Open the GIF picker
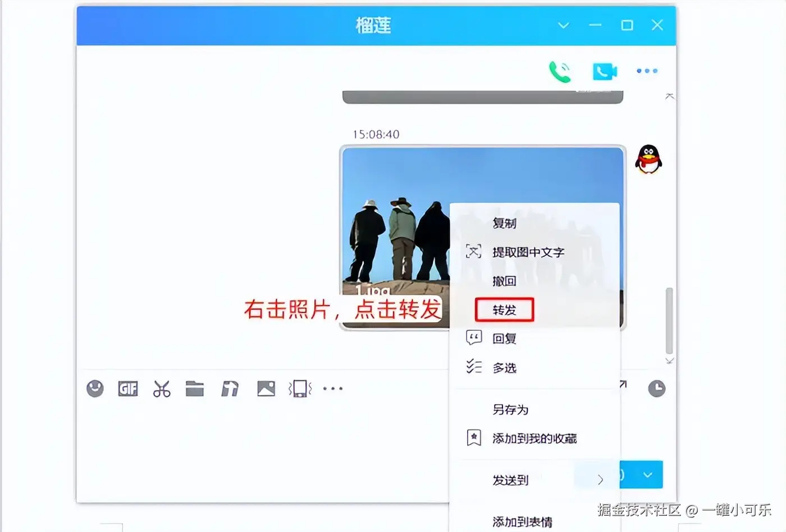Image resolution: width=786 pixels, height=532 pixels. tap(128, 388)
